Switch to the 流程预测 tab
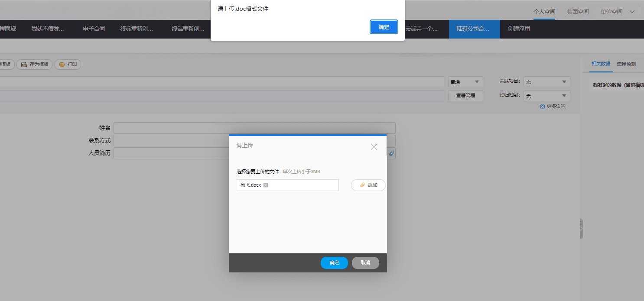 click(x=626, y=64)
